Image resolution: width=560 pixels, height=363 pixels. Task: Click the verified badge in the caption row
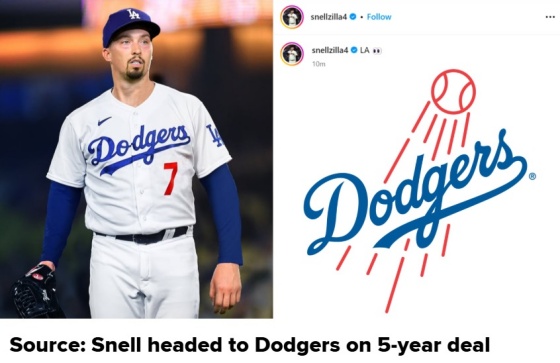tap(354, 50)
